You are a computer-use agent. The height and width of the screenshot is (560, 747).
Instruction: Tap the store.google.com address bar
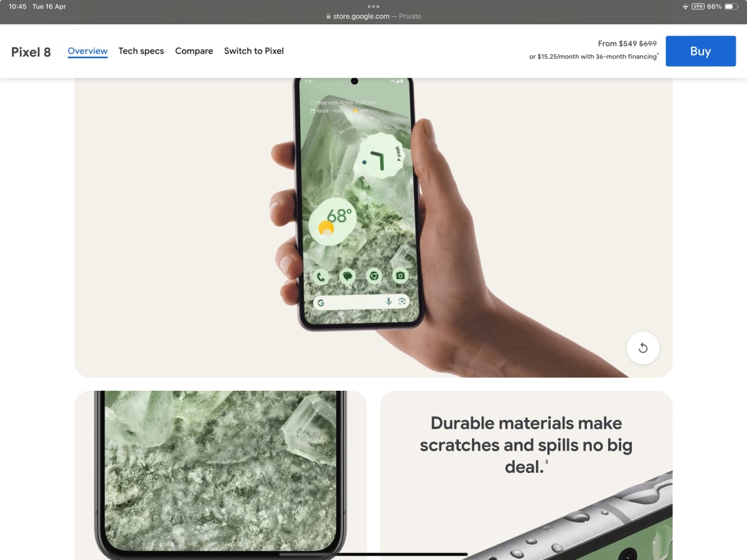click(x=374, y=16)
